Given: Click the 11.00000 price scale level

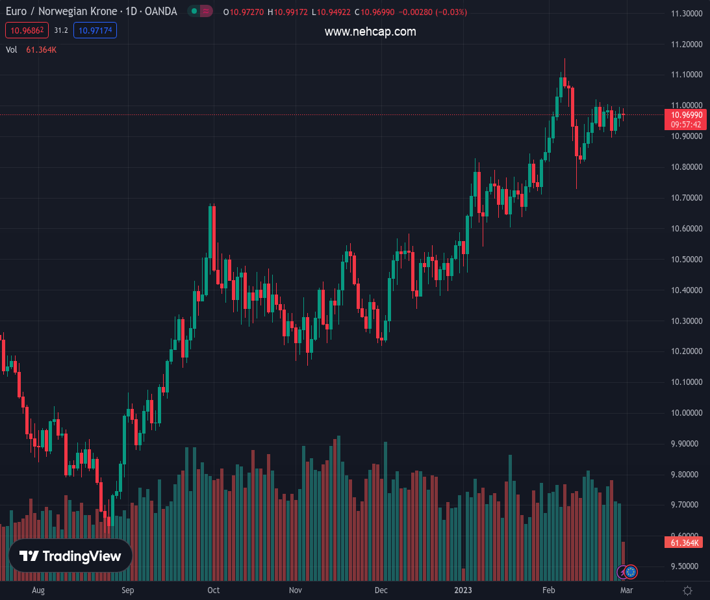Looking at the screenshot, I should pyautogui.click(x=685, y=105).
